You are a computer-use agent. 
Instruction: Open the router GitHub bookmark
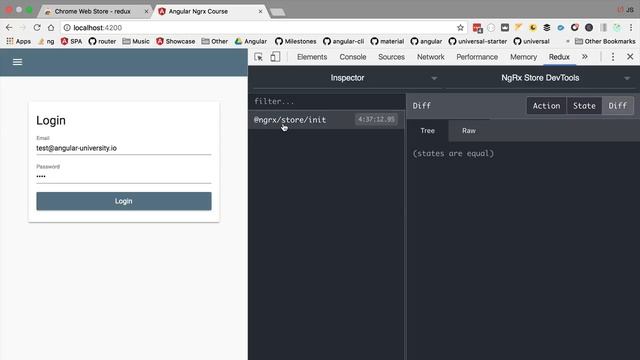click(x=102, y=41)
